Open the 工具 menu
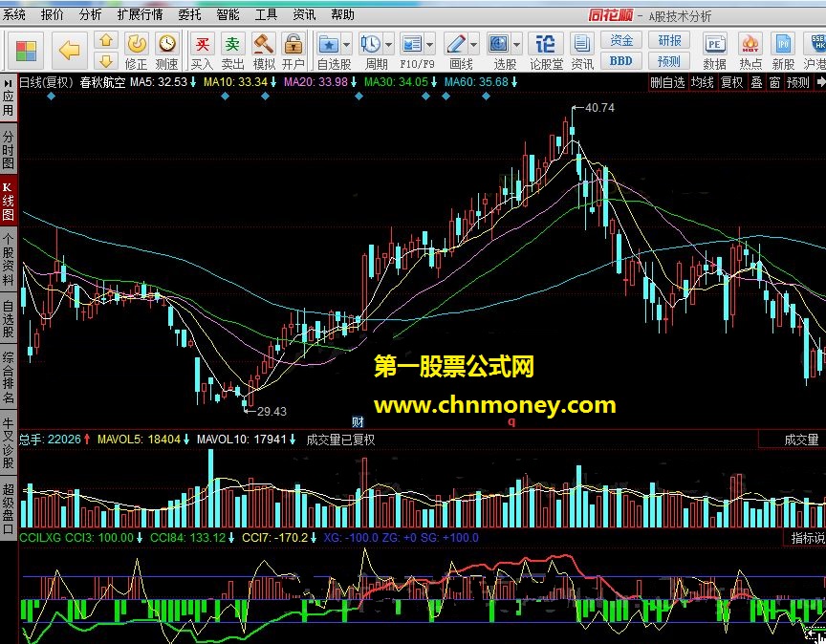 [266, 14]
